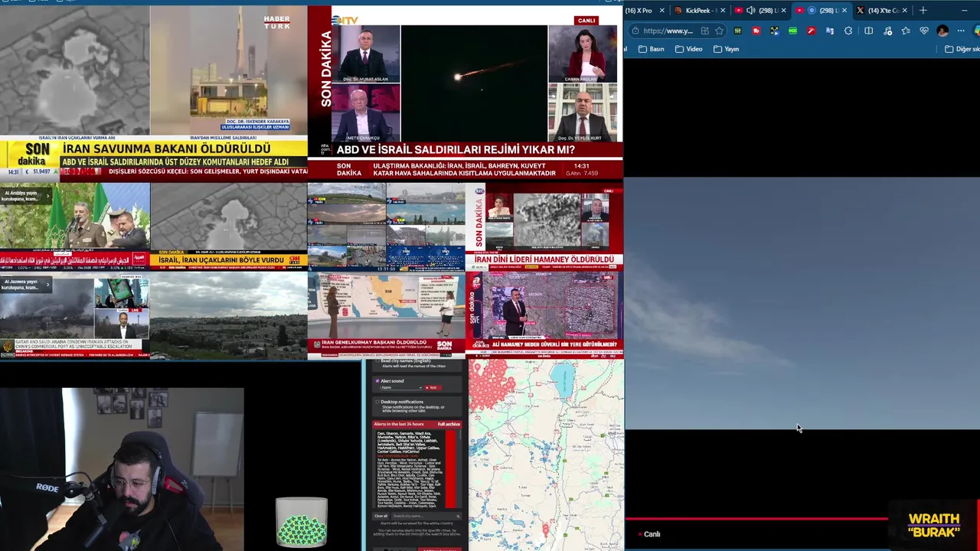This screenshot has height=551, width=980.
Task: Toggle the Alert sound checkbox
Action: [x=377, y=381]
